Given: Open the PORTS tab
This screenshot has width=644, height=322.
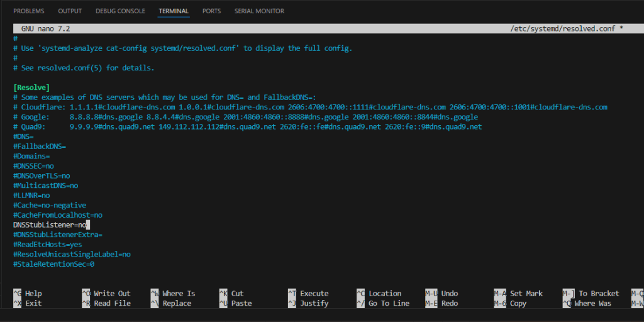Looking at the screenshot, I should (211, 11).
